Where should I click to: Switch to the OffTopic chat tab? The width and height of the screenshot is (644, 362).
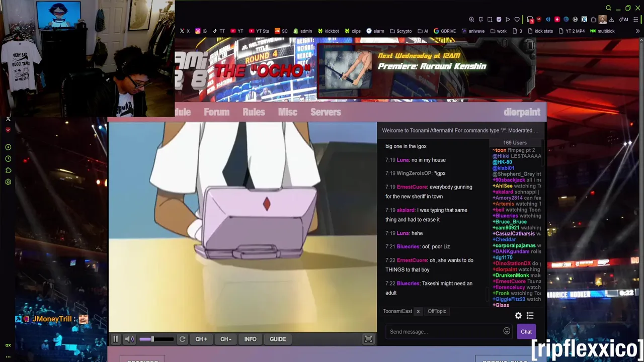coord(437,311)
